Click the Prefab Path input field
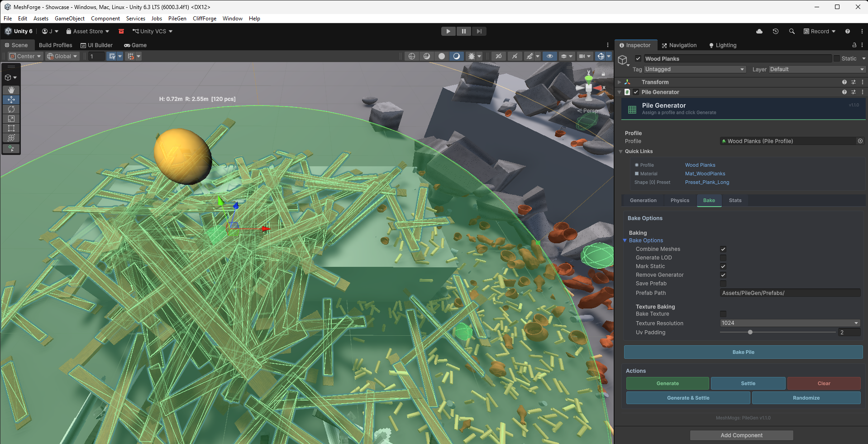The height and width of the screenshot is (444, 868). coord(790,293)
